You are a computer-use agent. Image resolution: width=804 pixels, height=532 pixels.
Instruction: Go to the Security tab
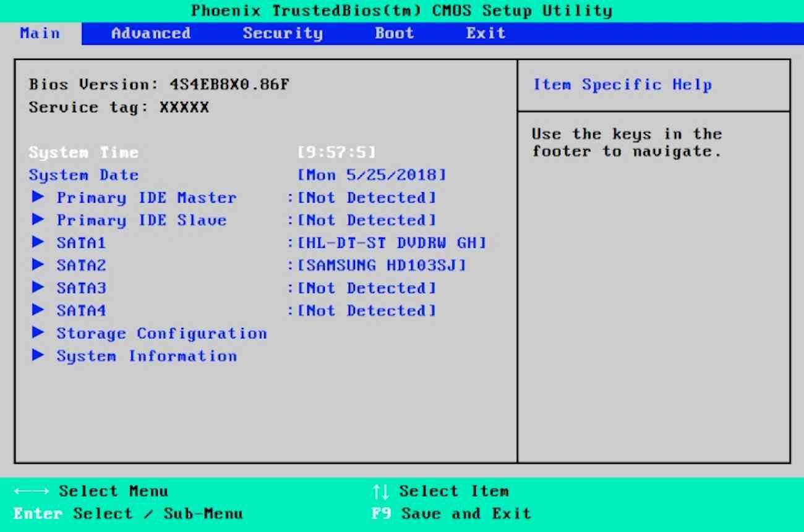tap(283, 33)
